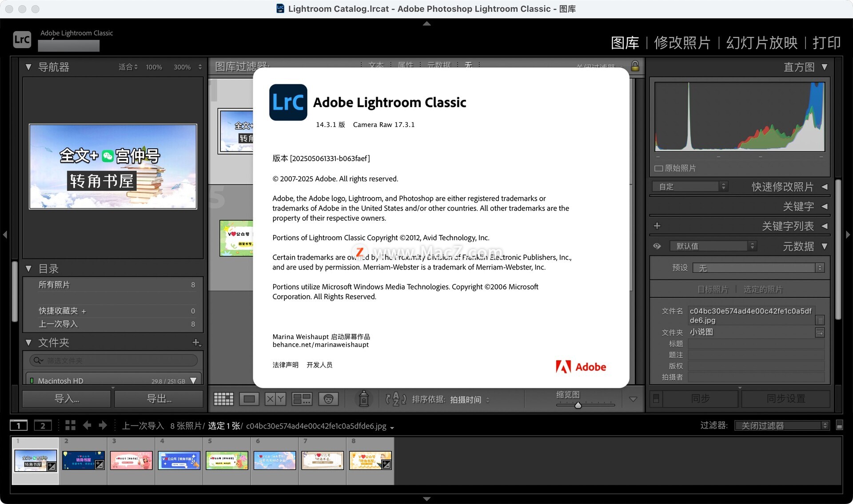
Task: Select main window button 1
Action: pos(19,425)
